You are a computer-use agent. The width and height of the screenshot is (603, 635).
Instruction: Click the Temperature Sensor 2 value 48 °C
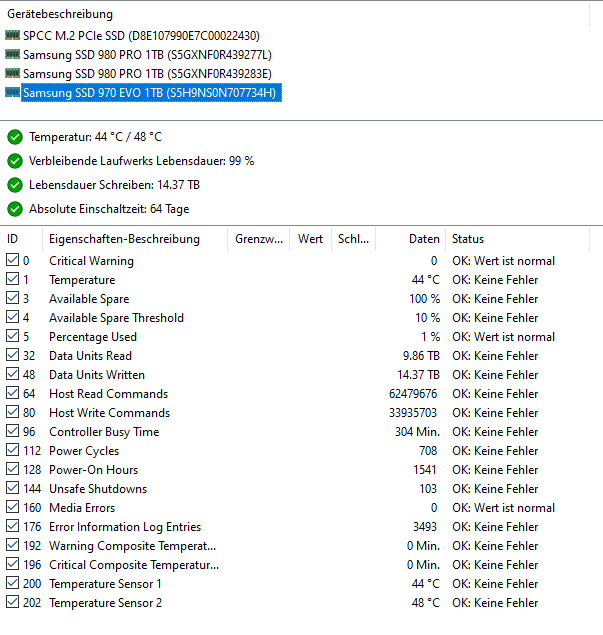click(x=426, y=603)
